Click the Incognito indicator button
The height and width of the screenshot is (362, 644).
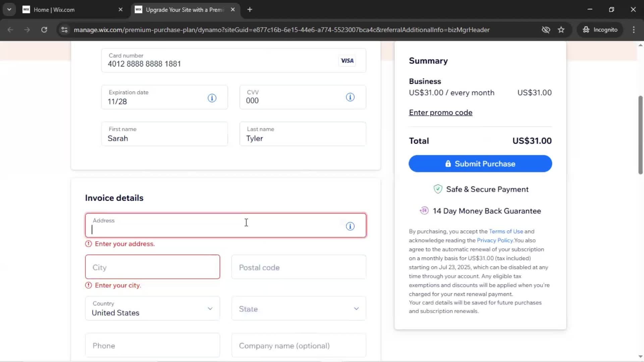click(x=600, y=29)
